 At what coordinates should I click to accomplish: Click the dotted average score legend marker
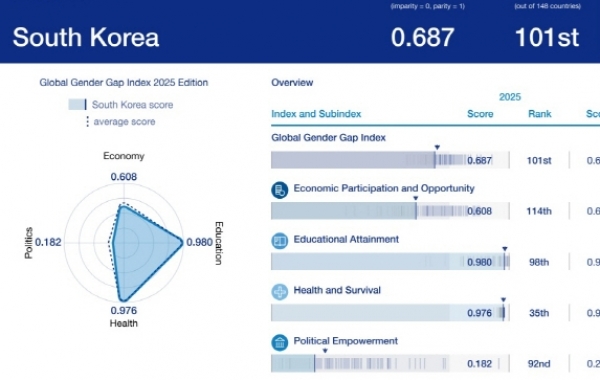(x=88, y=122)
